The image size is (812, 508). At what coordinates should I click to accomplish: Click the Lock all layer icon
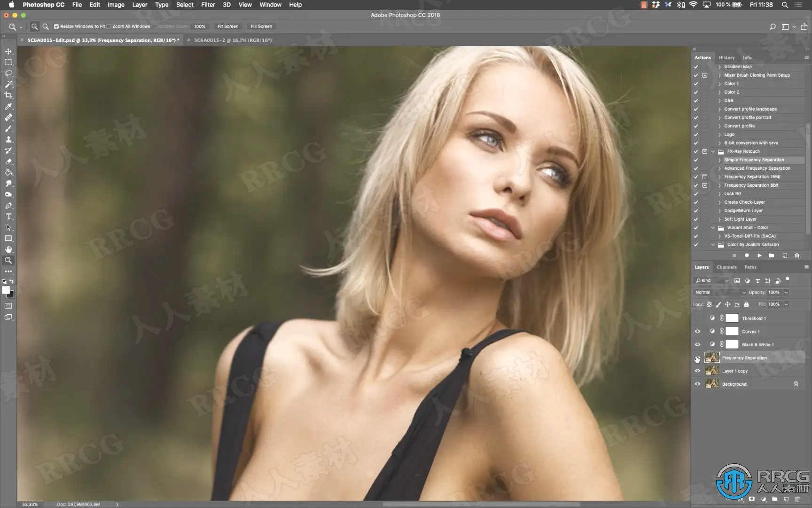(746, 304)
